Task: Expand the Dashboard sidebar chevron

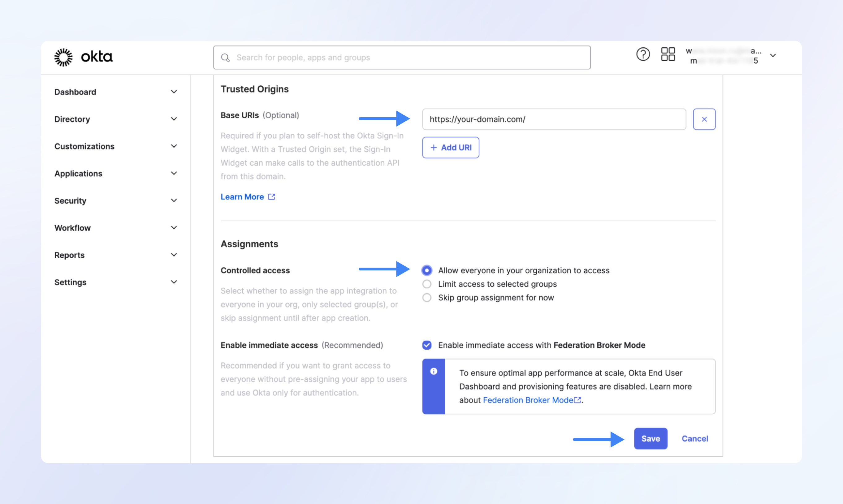Action: tap(174, 92)
